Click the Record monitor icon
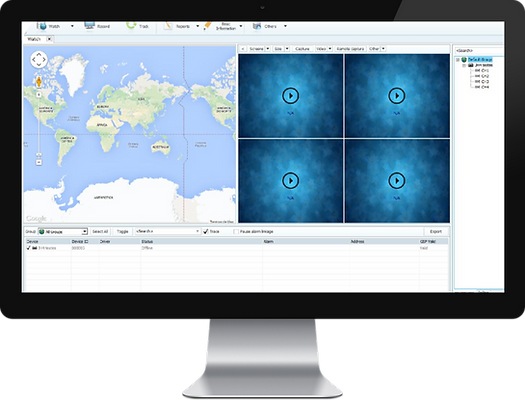 pyautogui.click(x=89, y=26)
